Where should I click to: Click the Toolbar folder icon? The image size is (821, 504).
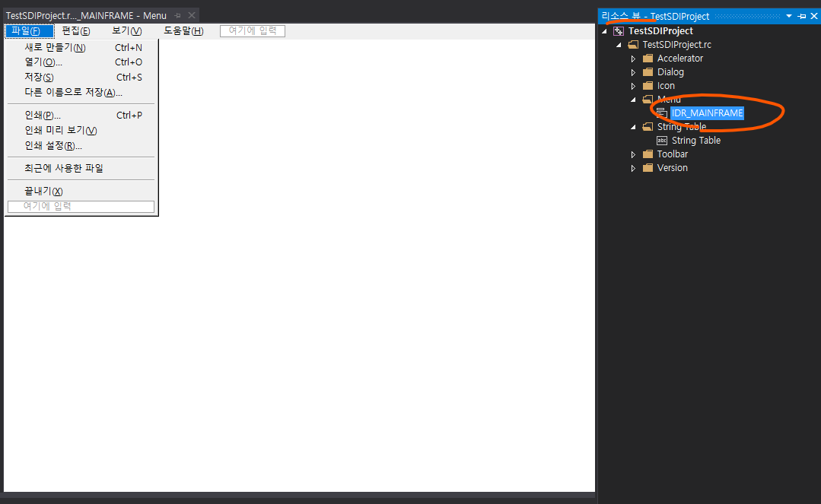click(648, 154)
